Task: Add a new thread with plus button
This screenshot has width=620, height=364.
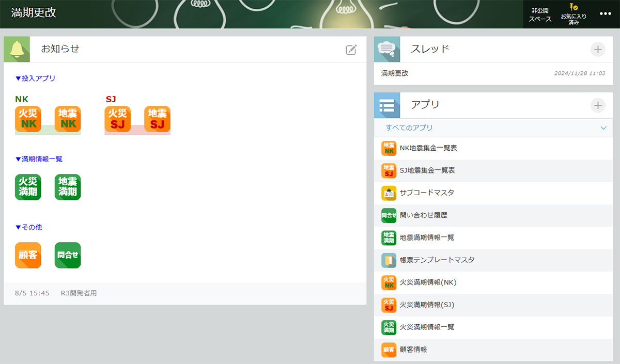Action: click(x=597, y=50)
